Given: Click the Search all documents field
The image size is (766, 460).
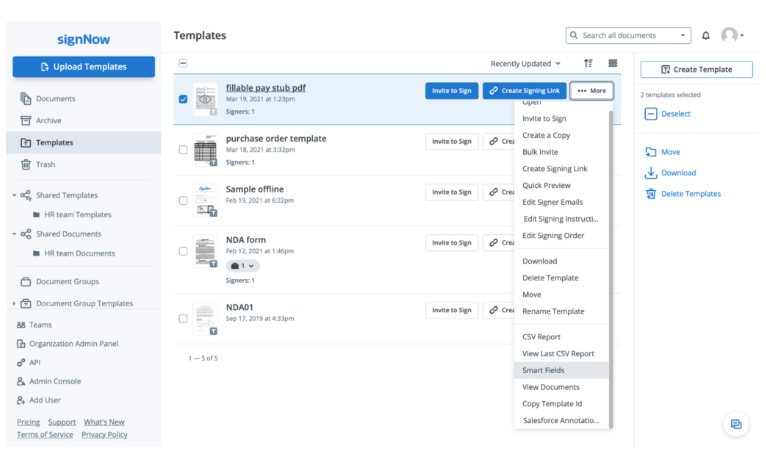Looking at the screenshot, I should coord(628,36).
